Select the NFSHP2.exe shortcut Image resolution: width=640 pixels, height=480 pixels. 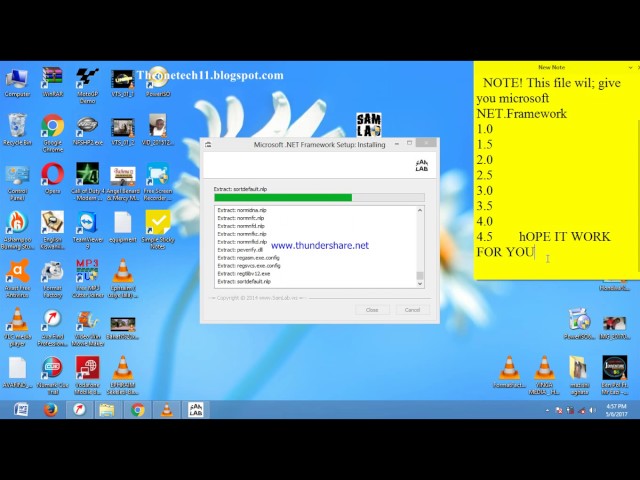88,130
